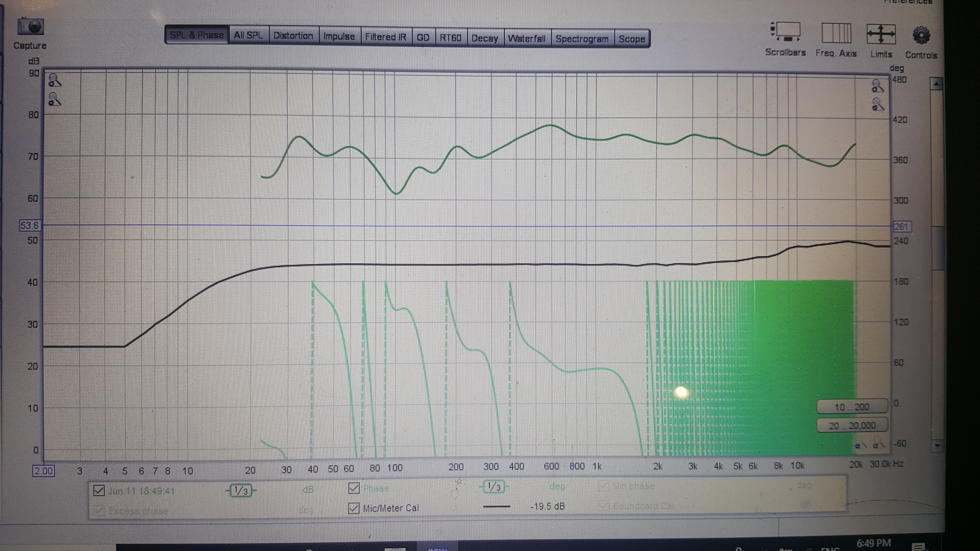The image size is (980, 551).
Task: Open the Windows notification center icon
Action: click(x=918, y=547)
